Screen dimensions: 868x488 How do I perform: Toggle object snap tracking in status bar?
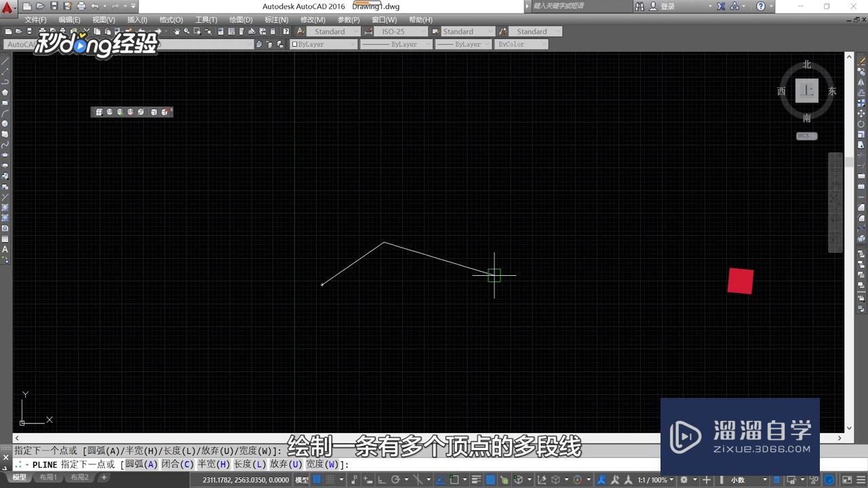tap(440, 480)
